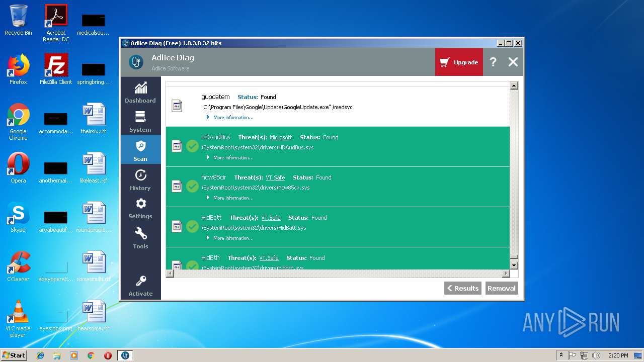Select the Acrobat Reader DC desktop icon
Viewport: 644px width, 362px height.
coord(56,23)
